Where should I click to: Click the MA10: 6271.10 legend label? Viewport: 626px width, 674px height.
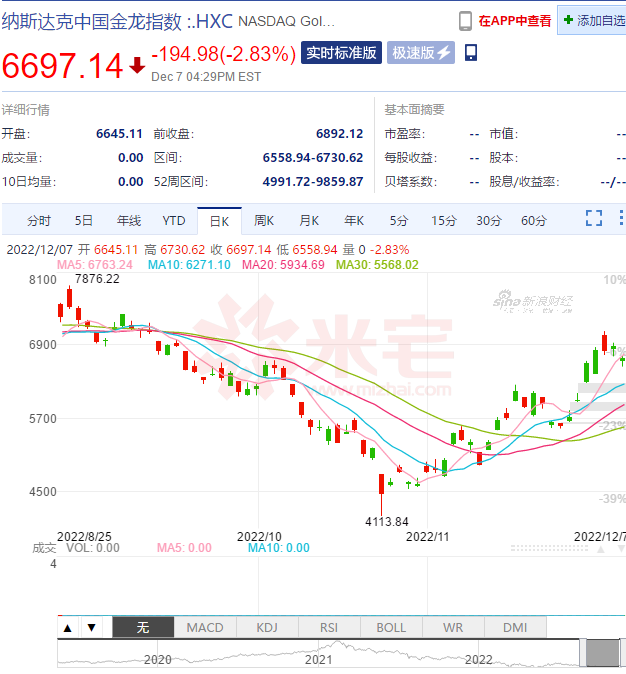pyautogui.click(x=189, y=265)
